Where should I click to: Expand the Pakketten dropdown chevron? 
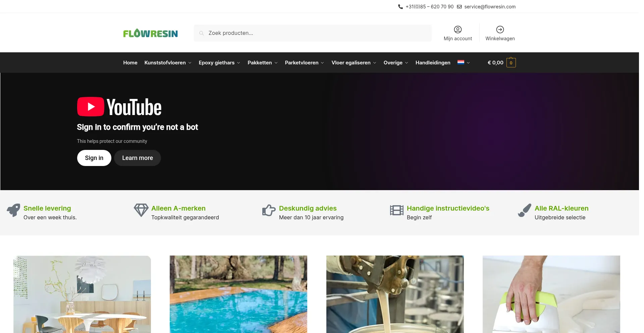click(276, 63)
